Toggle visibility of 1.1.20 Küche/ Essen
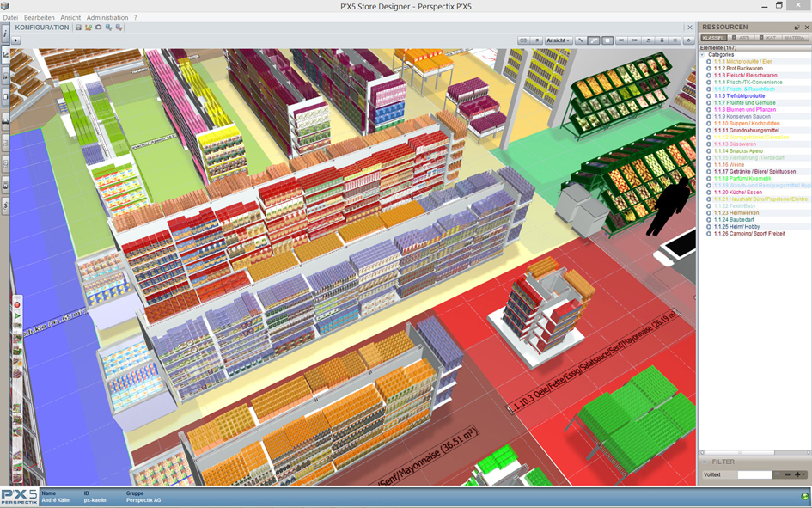812x508 pixels. [709, 193]
